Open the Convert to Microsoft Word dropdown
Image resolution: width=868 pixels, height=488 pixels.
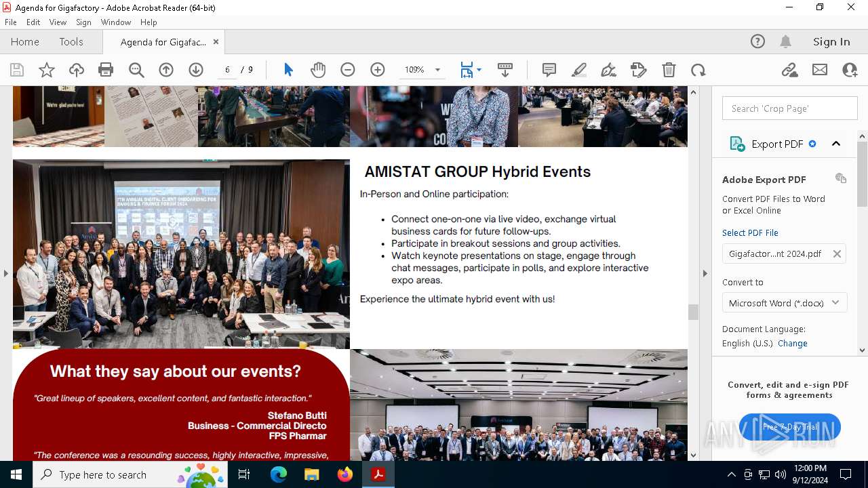tap(785, 303)
